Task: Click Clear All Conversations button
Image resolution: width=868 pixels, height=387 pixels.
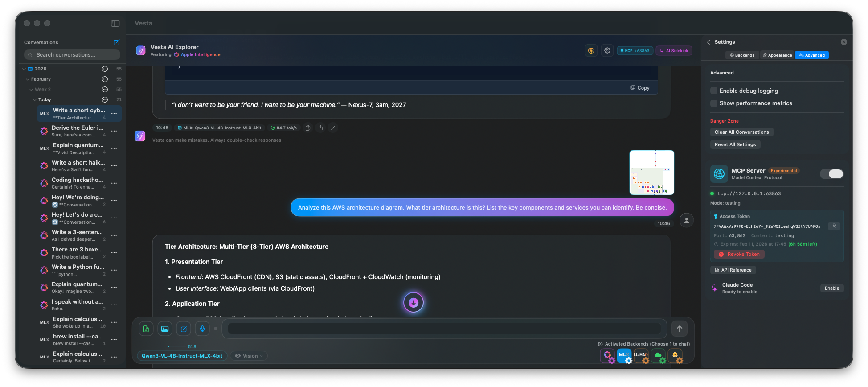Action: 741,132
